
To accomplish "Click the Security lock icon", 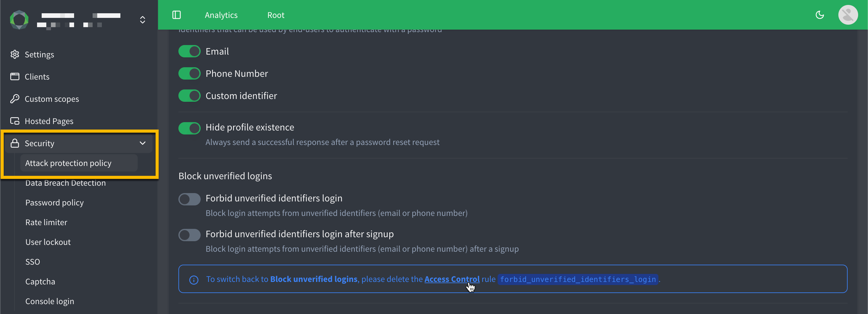I will pos(15,143).
